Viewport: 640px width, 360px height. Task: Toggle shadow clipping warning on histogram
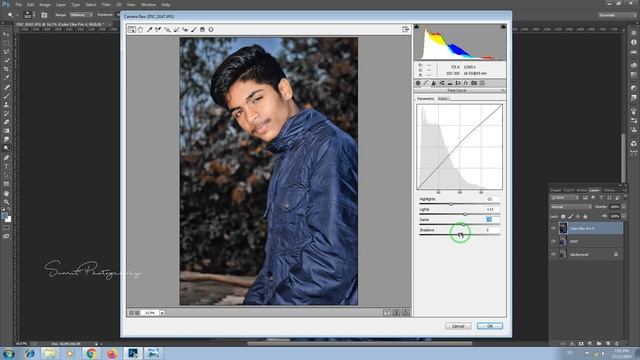pos(416,27)
